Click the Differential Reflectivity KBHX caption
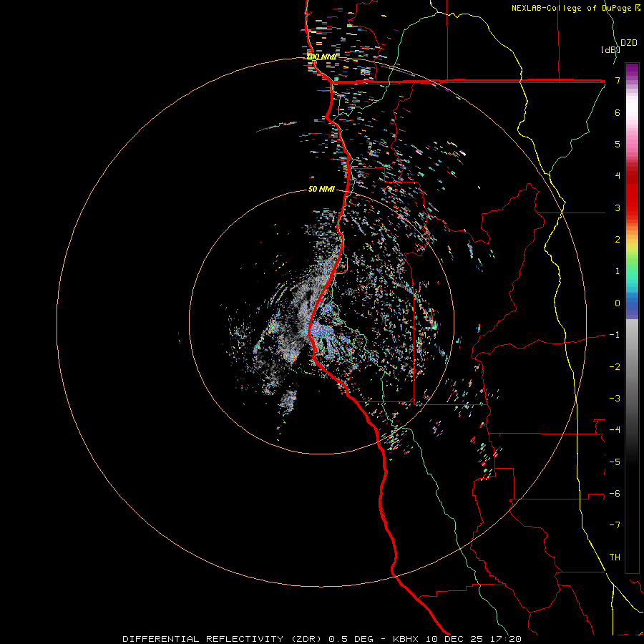Screen dimensions: 644x644 (322, 639)
